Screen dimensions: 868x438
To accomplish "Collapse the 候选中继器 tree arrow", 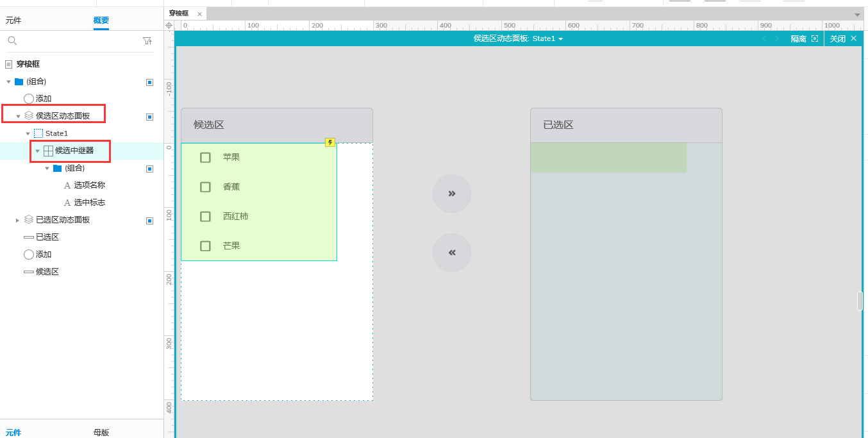I will coord(37,151).
